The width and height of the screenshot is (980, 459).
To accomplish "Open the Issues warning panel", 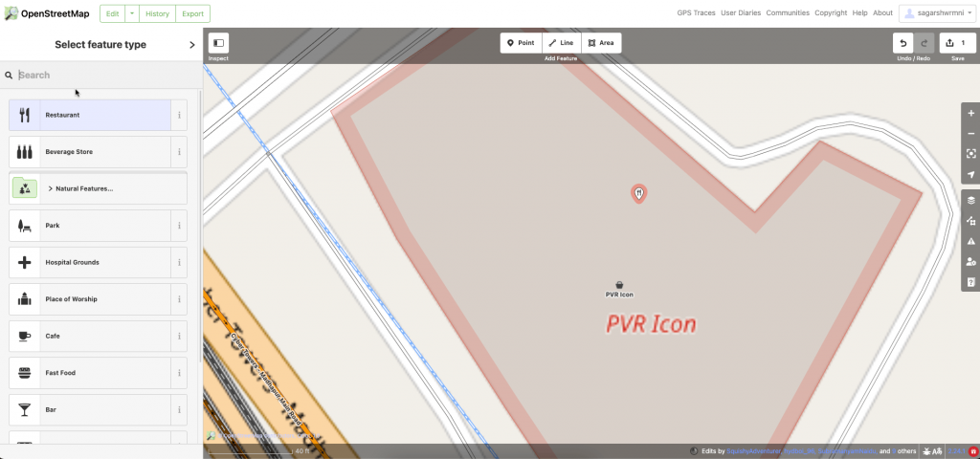I will pos(970,241).
